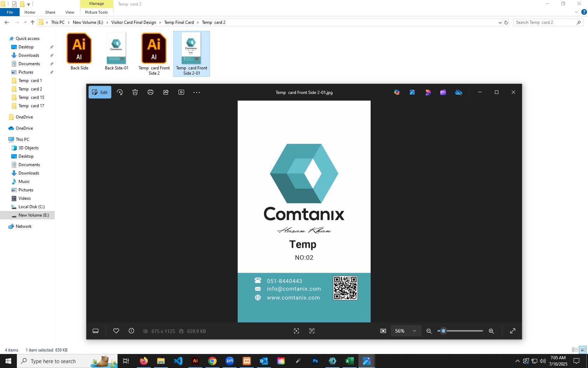Image resolution: width=588 pixels, height=368 pixels.
Task: Open Photoshop from taskbar
Action: (315, 361)
